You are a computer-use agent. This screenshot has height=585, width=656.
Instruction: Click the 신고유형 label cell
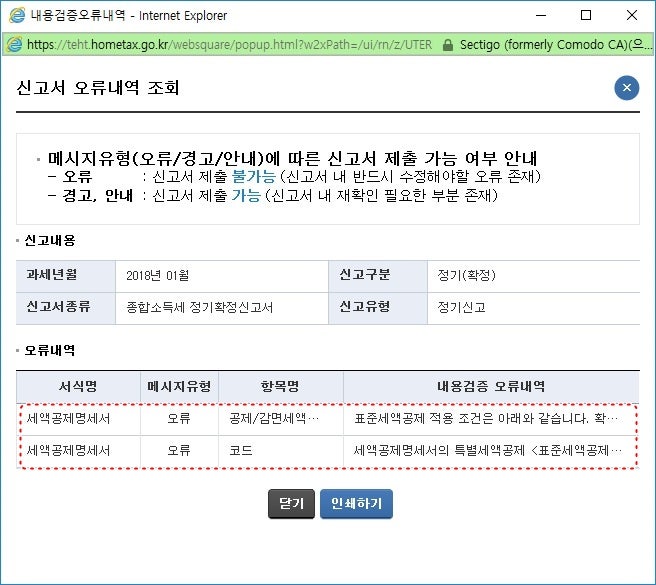point(378,308)
